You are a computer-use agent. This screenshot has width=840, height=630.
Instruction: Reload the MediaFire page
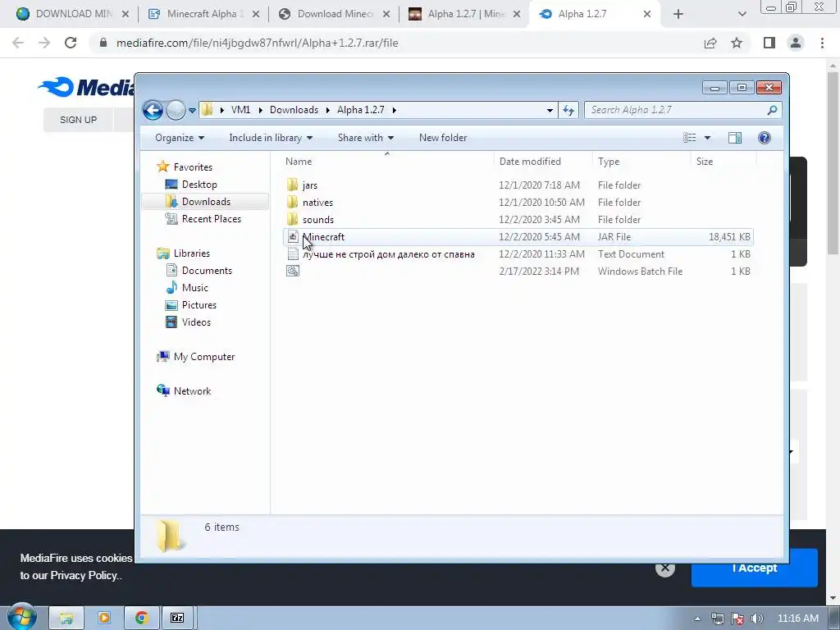click(71, 43)
